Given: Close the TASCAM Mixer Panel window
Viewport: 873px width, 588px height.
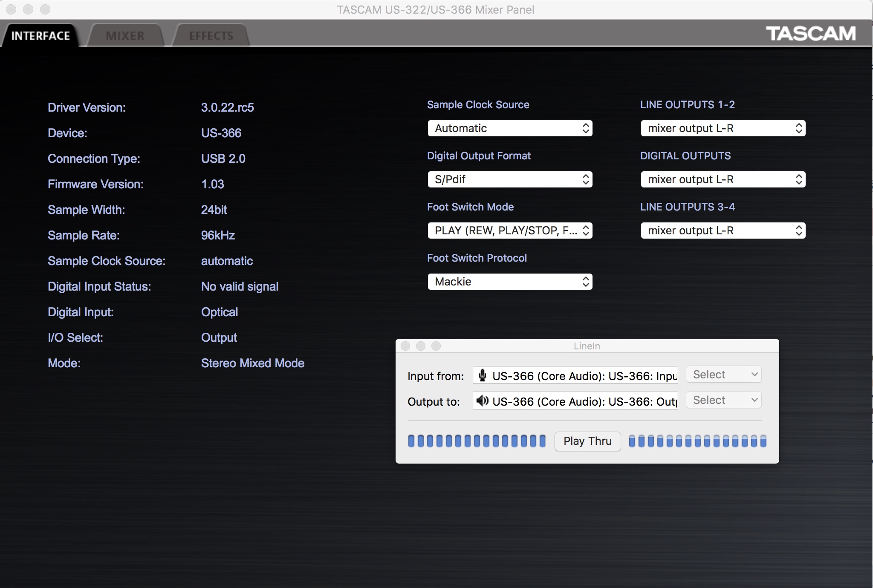Looking at the screenshot, I should (x=11, y=9).
